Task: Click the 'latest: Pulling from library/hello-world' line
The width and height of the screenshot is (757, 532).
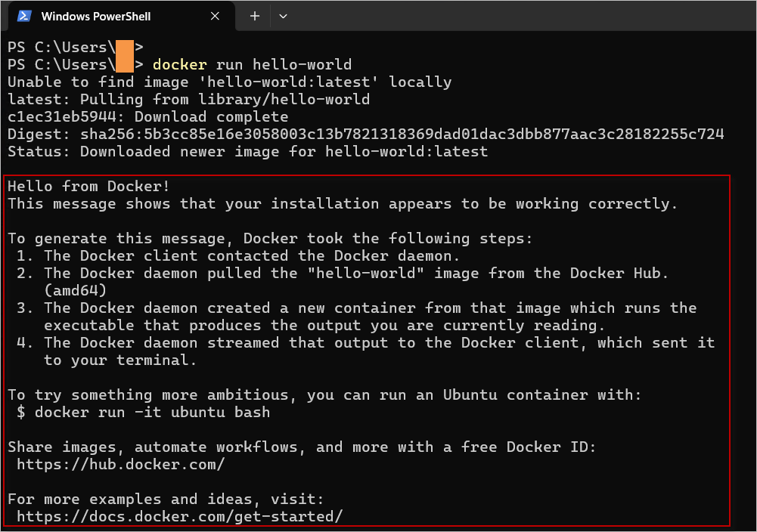Action: tap(188, 100)
